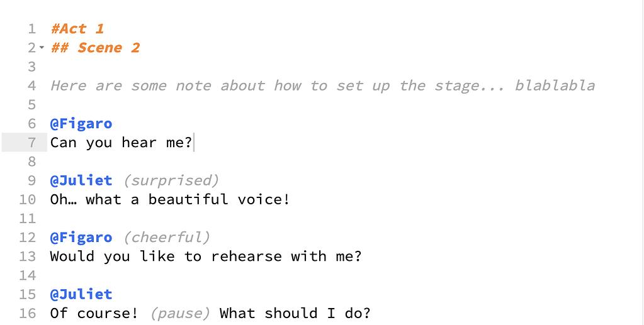Click line number 10 in gutter

tap(28, 199)
